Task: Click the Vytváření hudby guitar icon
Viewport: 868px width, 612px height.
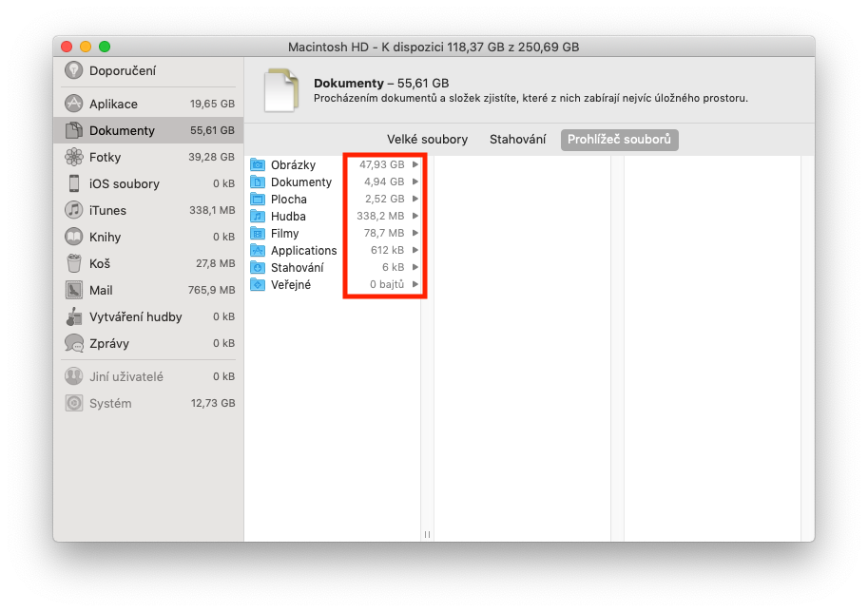Action: pos(73,316)
